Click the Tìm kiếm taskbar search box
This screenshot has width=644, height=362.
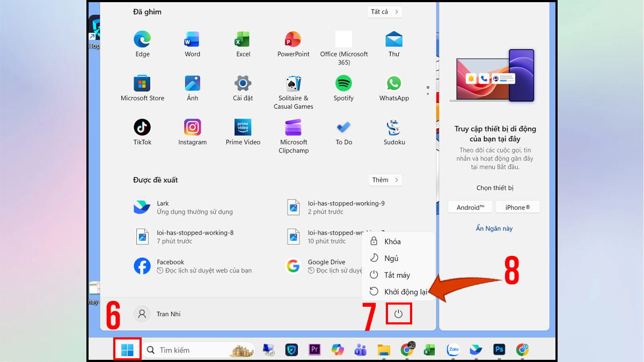(193, 350)
